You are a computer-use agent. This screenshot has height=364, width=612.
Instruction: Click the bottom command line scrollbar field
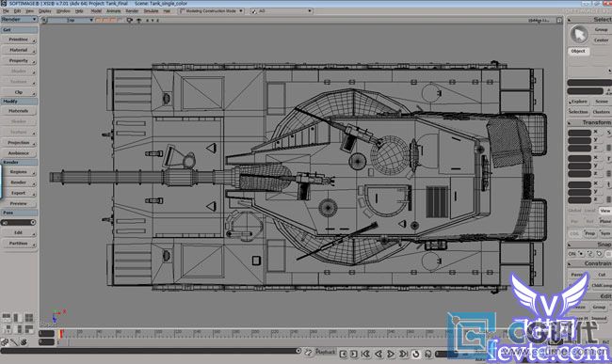pyautogui.click(x=151, y=351)
